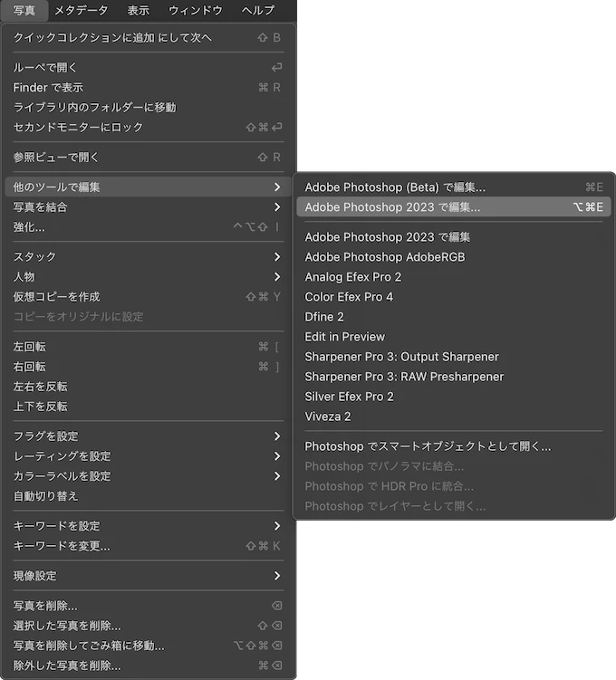This screenshot has width=616, height=680.
Task: Select 右回転
Action: point(149,367)
